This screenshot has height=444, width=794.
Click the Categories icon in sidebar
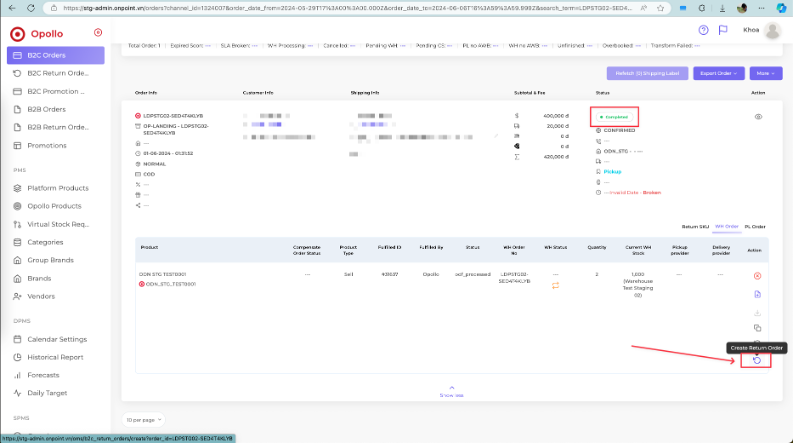pyautogui.click(x=17, y=243)
